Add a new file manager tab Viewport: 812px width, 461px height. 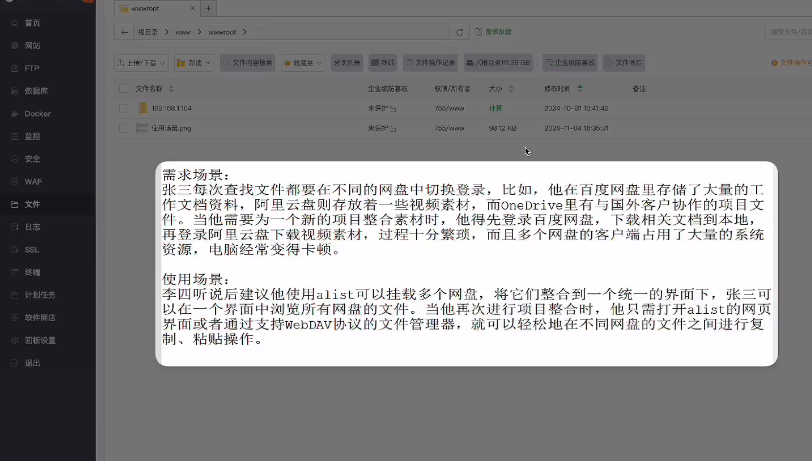click(x=208, y=8)
